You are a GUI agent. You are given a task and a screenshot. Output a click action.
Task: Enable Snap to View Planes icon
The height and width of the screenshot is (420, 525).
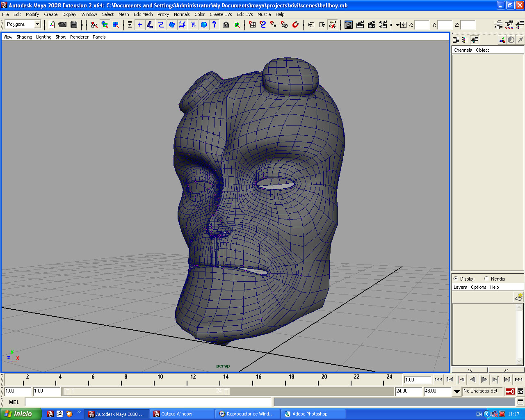coord(285,25)
